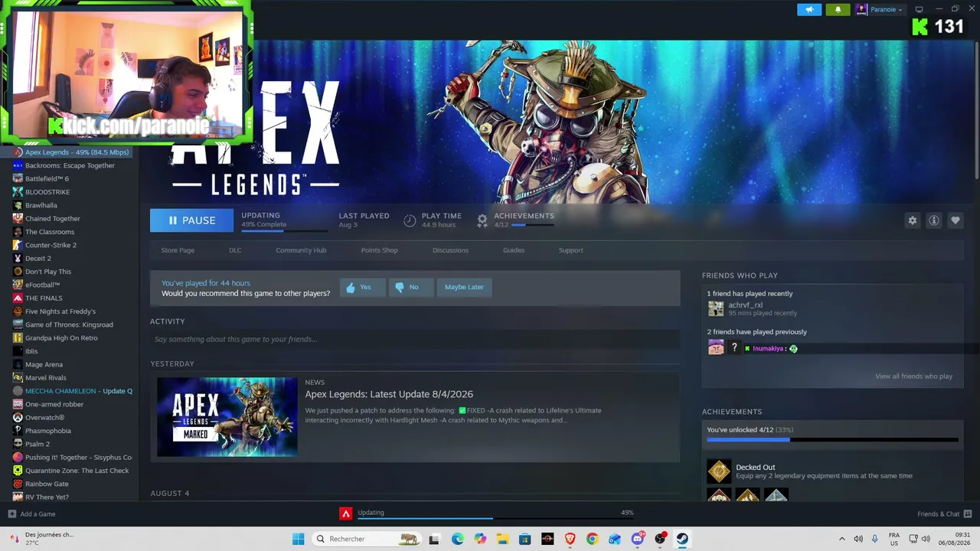Open the Brave browser from the taskbar
980x551 pixels.
pos(570,539)
